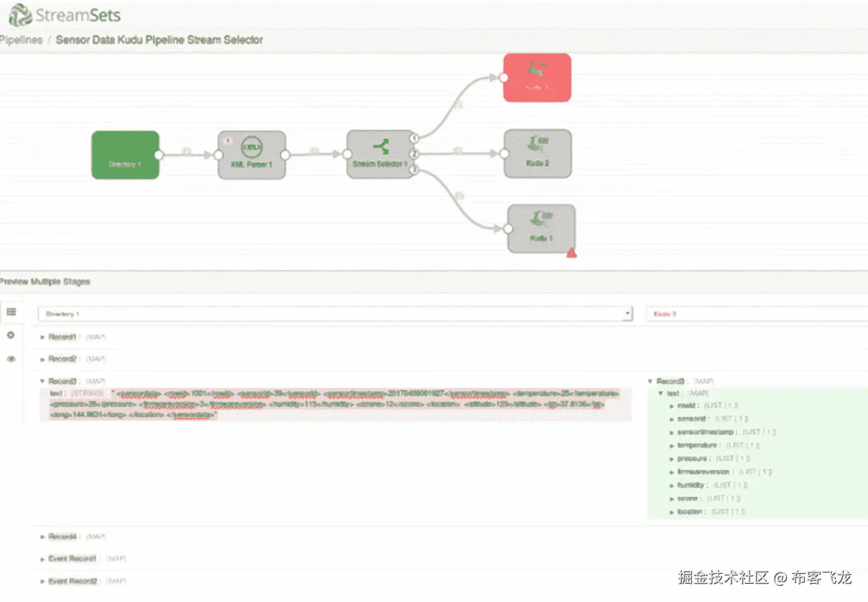Expand Event Record1 at the bottom
The width and height of the screenshot is (868, 602).
click(41, 558)
